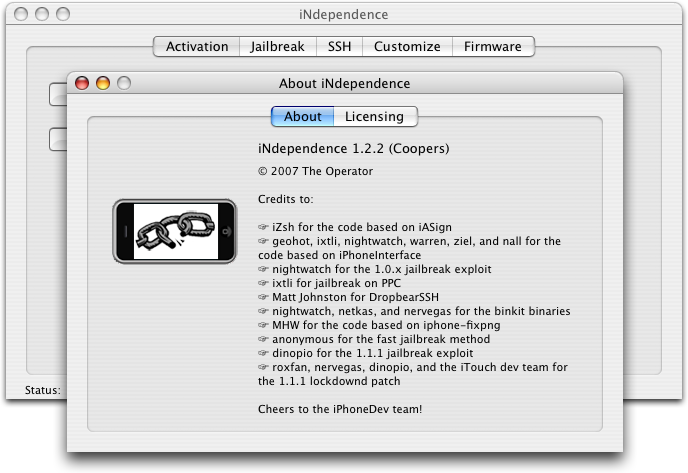Select the About tab in dialog
This screenshot has height=473, width=688.
pyautogui.click(x=302, y=117)
